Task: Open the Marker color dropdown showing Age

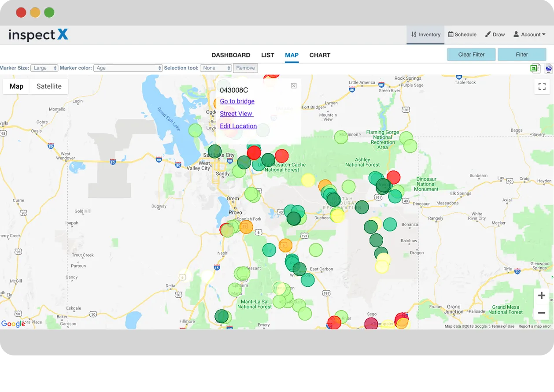Action: pos(128,68)
